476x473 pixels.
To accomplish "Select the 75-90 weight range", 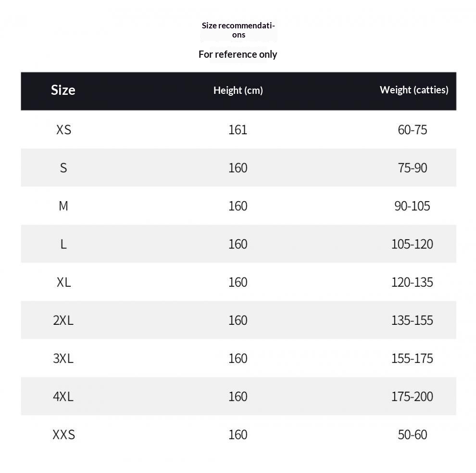I will tap(412, 168).
